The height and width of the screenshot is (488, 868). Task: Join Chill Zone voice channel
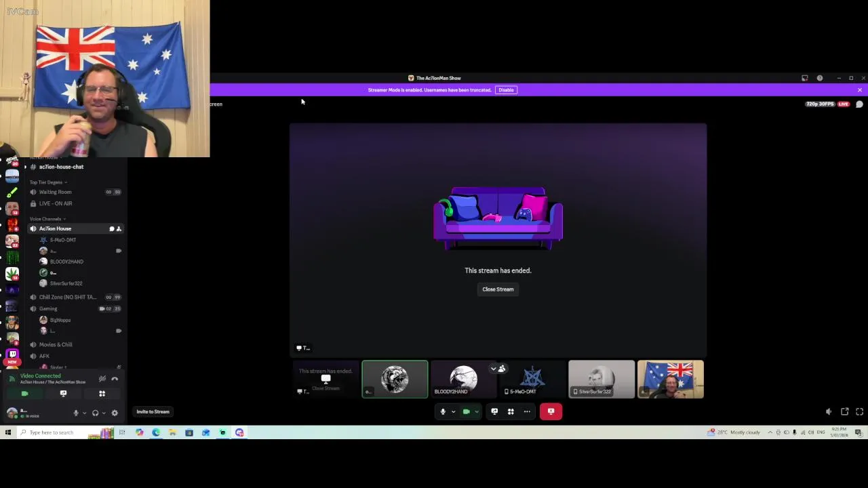68,298
